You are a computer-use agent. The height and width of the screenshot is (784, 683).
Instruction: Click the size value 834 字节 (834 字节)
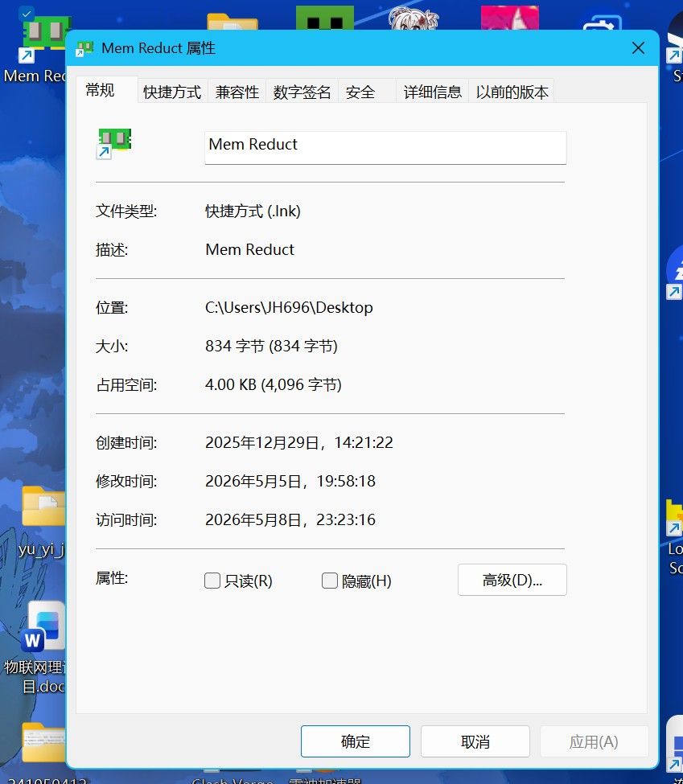coord(271,346)
